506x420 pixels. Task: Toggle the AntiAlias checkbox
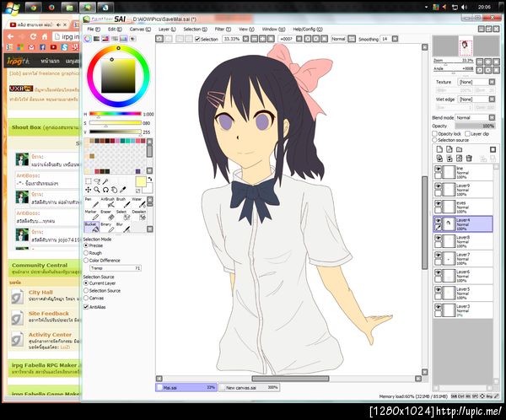(86, 307)
